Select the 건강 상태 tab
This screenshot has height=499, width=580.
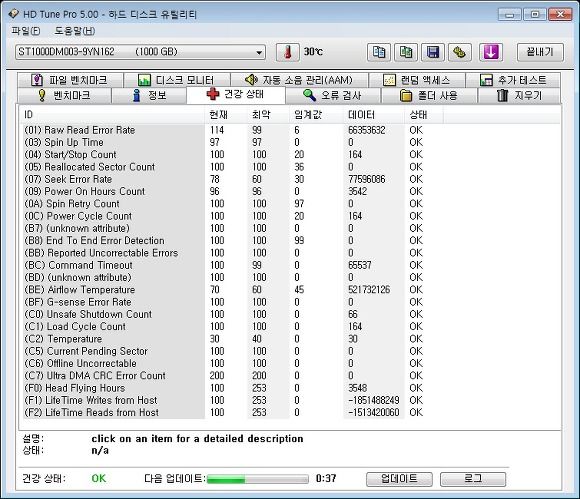236,95
